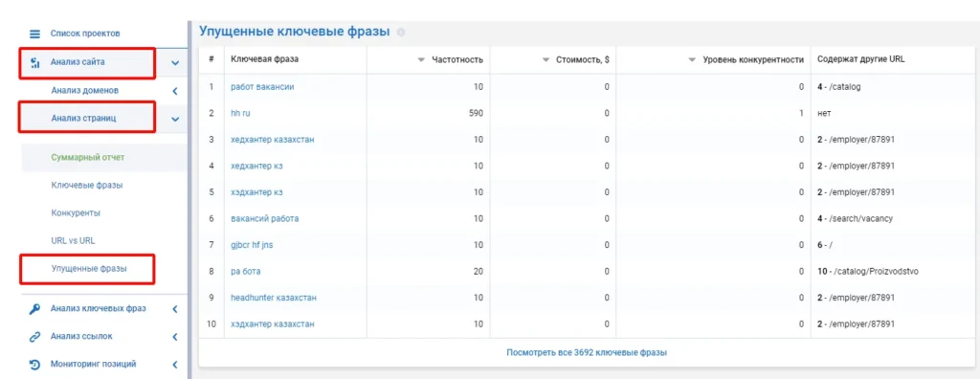
Task: Sort by the Уровень конкурентности column arrow
Action: [692, 60]
